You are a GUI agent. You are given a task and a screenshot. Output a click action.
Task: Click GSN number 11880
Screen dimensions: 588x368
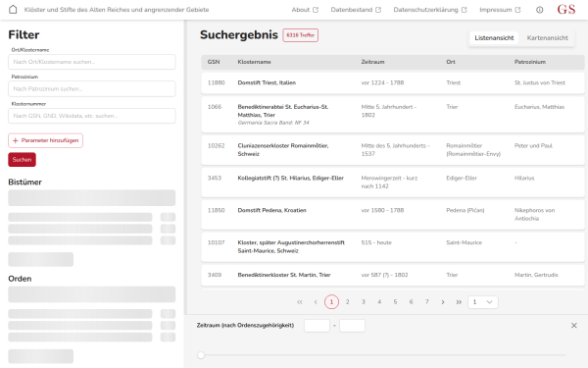(x=216, y=82)
